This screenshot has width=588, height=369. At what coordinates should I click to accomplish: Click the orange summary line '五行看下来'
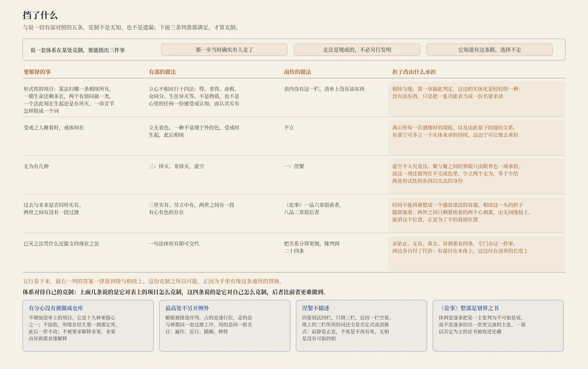pyautogui.click(x=154, y=281)
